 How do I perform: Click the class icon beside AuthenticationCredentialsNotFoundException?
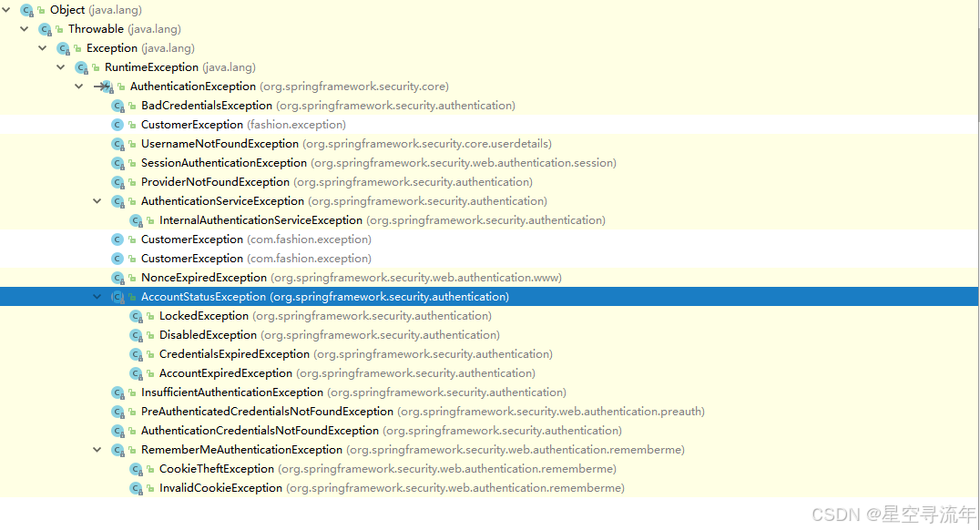[117, 431]
